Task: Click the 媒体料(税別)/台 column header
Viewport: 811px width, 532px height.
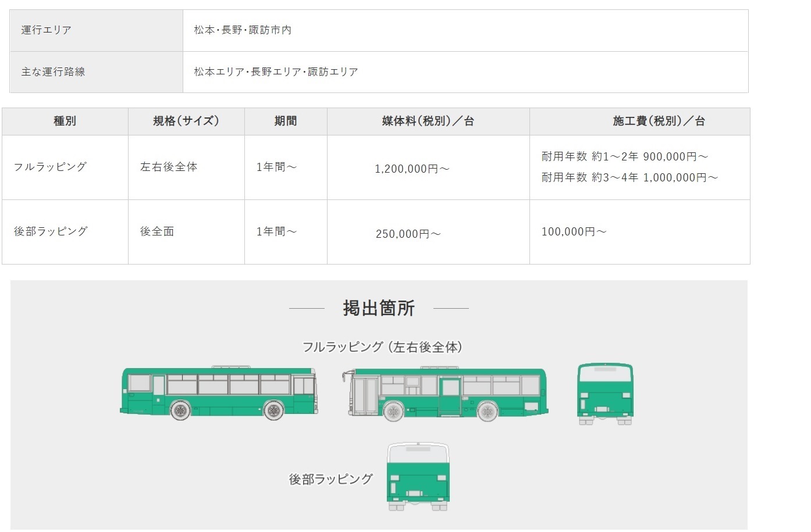Action: tap(428, 121)
